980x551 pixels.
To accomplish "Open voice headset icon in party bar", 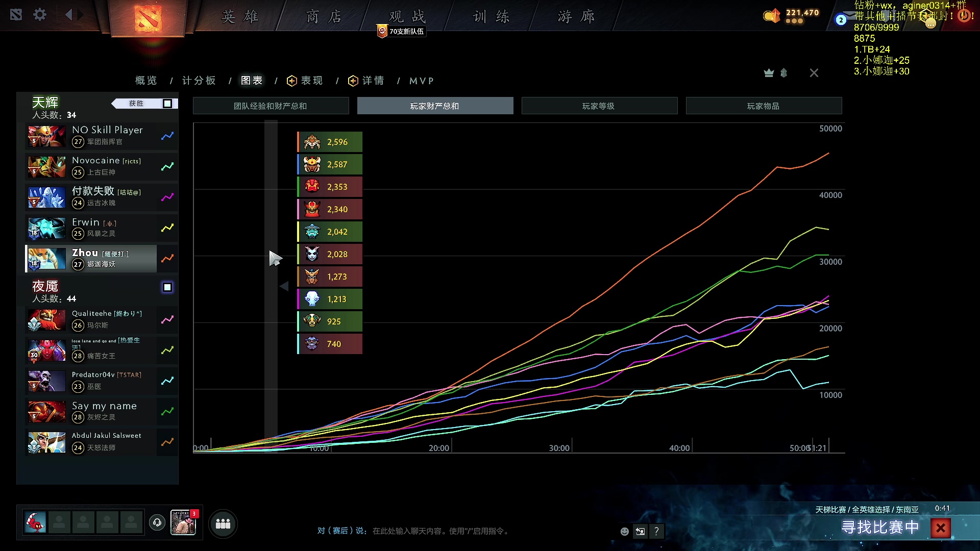I will (x=157, y=522).
